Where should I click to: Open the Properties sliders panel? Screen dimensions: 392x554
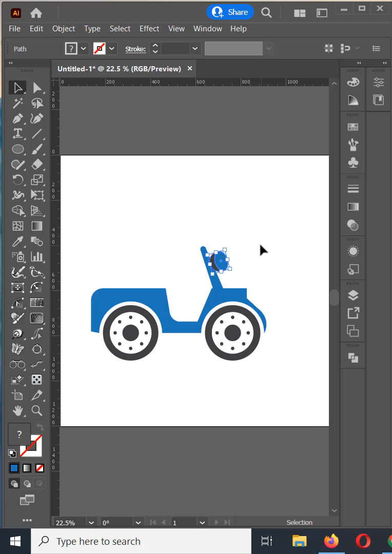click(379, 82)
